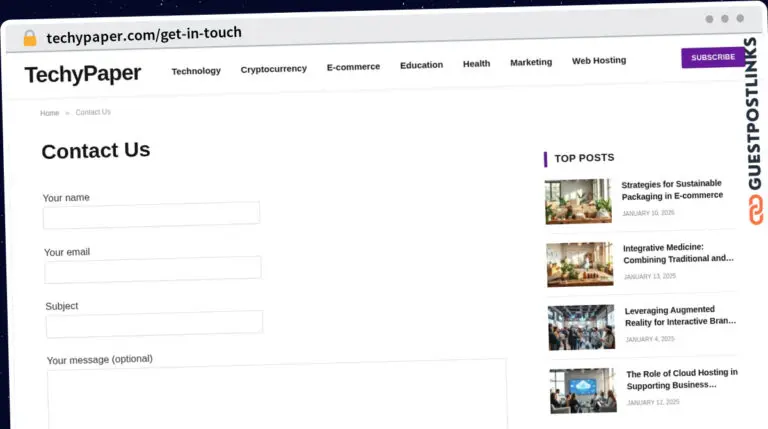Image resolution: width=768 pixels, height=429 pixels.
Task: Open the Technology menu item
Action: coord(196,71)
